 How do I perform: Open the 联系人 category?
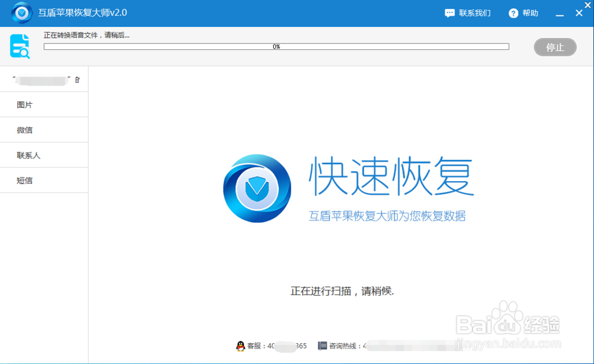click(x=45, y=156)
